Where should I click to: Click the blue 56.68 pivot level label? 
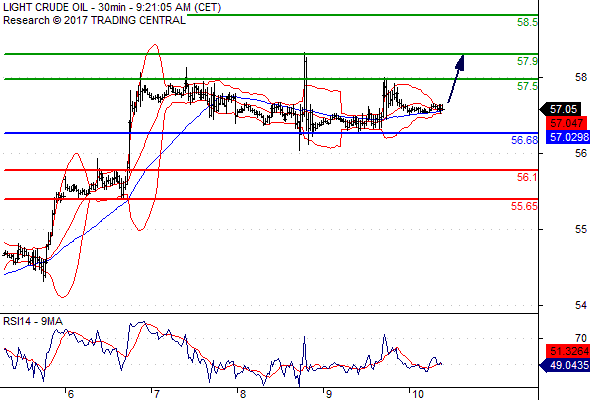(x=524, y=140)
